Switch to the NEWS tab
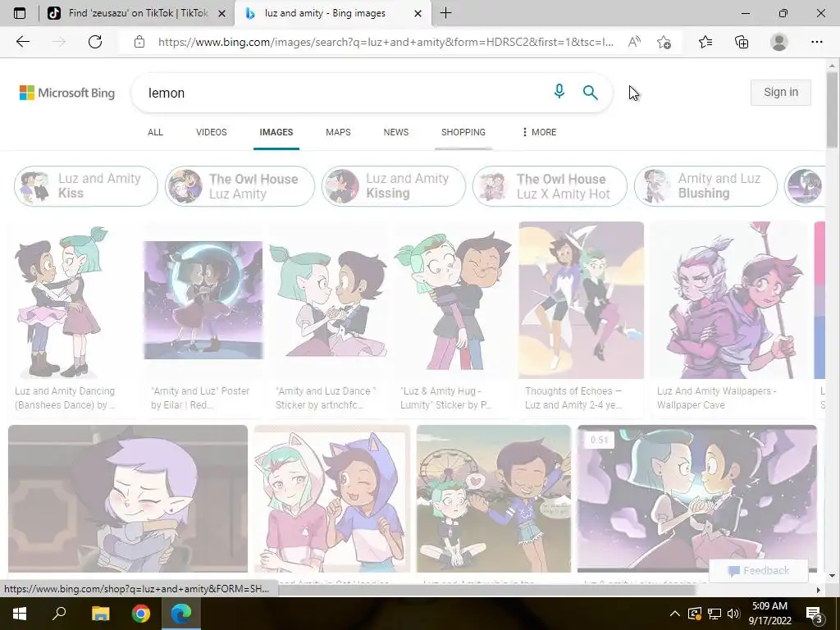840x630 pixels. coord(396,132)
